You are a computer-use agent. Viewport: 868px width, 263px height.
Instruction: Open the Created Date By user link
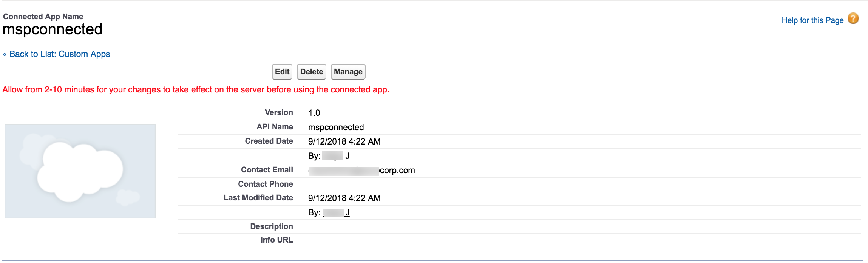336,156
